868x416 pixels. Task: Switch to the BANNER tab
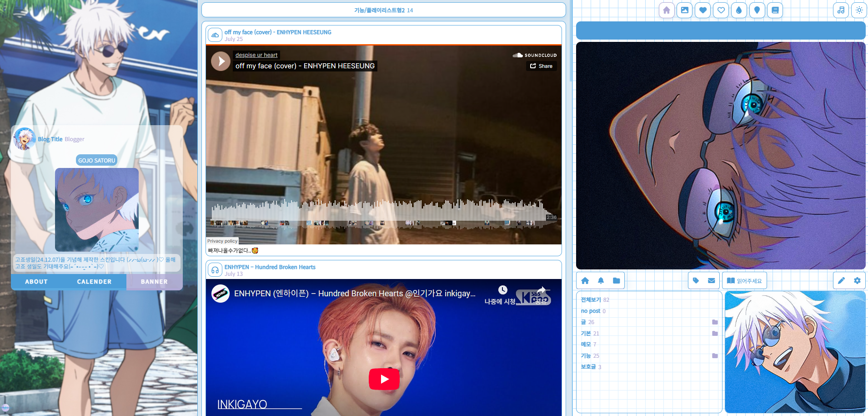tap(154, 282)
